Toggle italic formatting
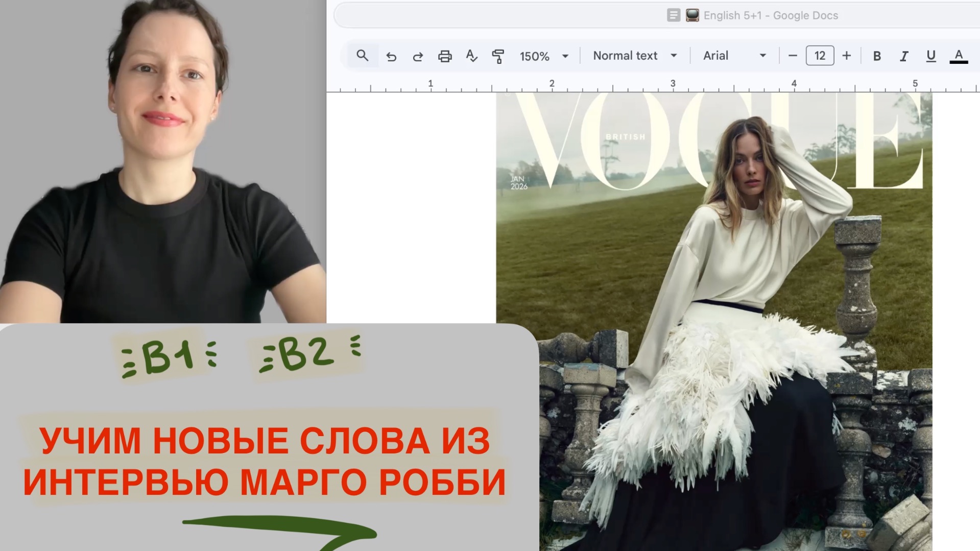This screenshot has width=980, height=551. (904, 56)
